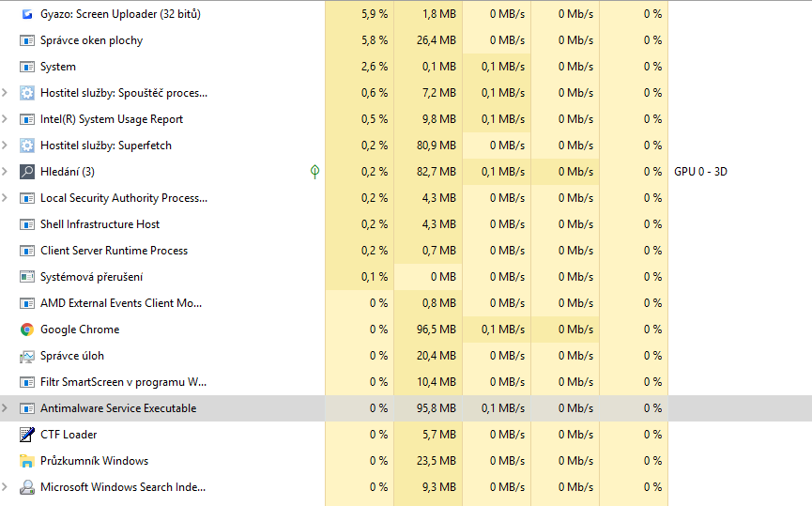Select the CTF Loader process name
Viewport: 812px width, 506px height.
point(69,435)
